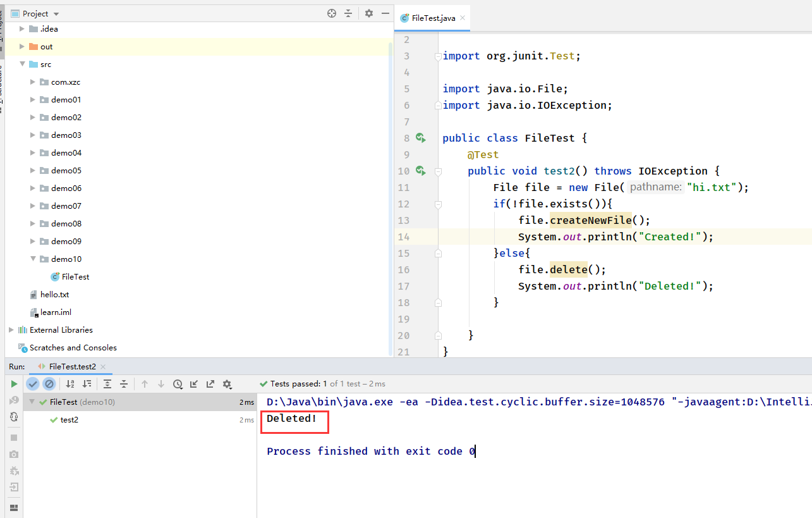Close the FileTest.java editor tab

pyautogui.click(x=463, y=18)
